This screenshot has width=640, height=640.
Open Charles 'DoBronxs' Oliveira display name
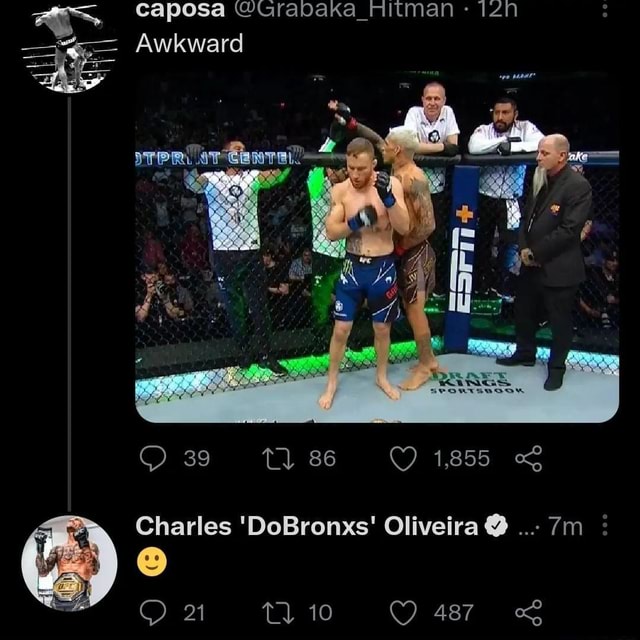[307, 526]
